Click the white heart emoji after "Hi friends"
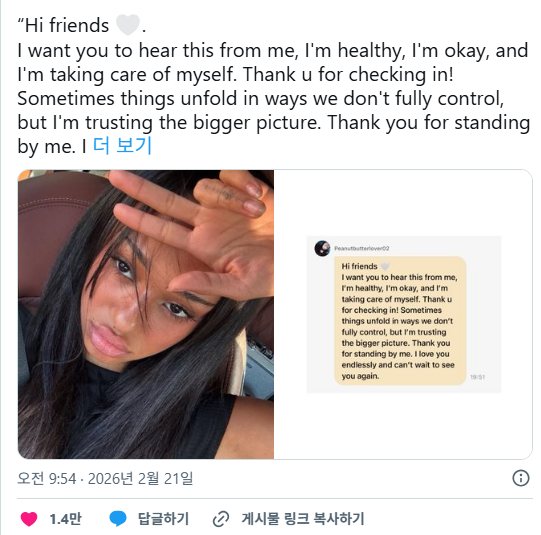The image size is (541, 535). pos(128,25)
